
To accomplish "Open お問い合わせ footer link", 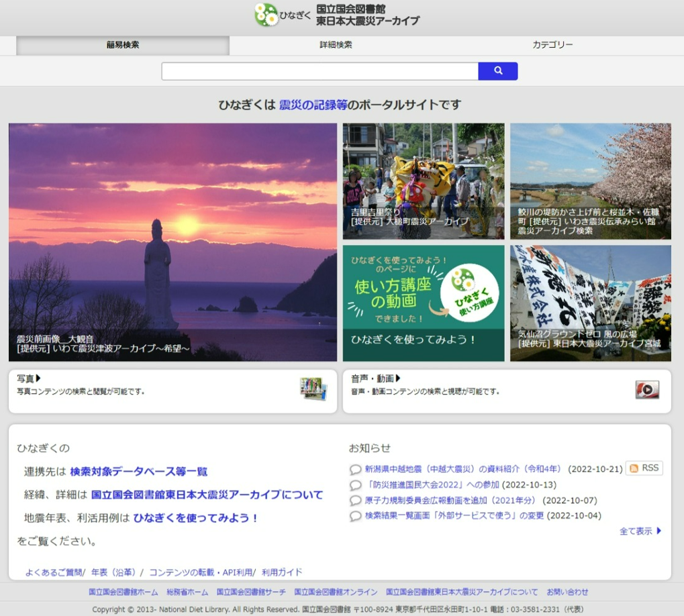I will pos(567,592).
